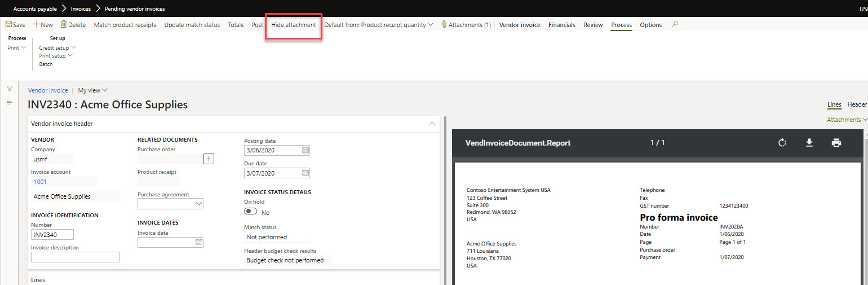The image size is (868, 285).
Task: Collapse the Vendor invoice header section
Action: coord(432,124)
